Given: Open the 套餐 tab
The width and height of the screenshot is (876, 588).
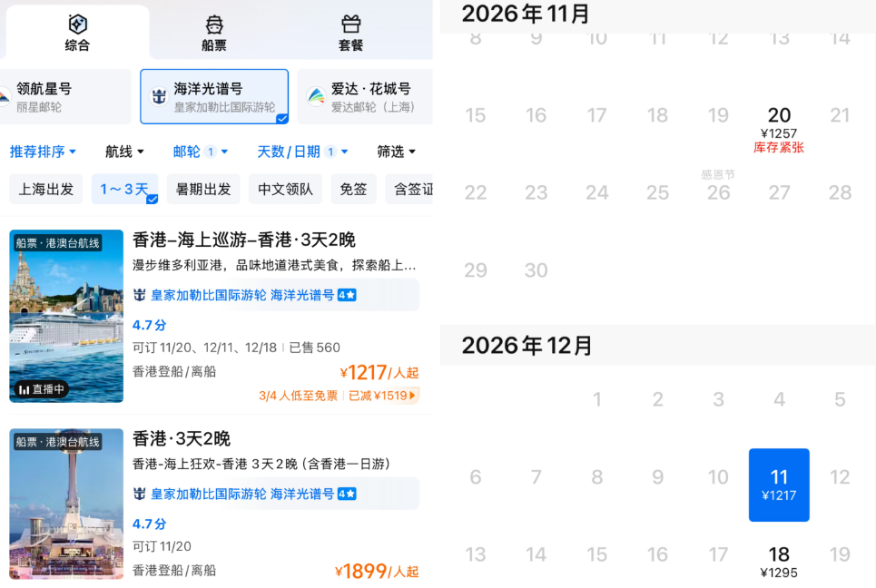Looking at the screenshot, I should pos(350,34).
